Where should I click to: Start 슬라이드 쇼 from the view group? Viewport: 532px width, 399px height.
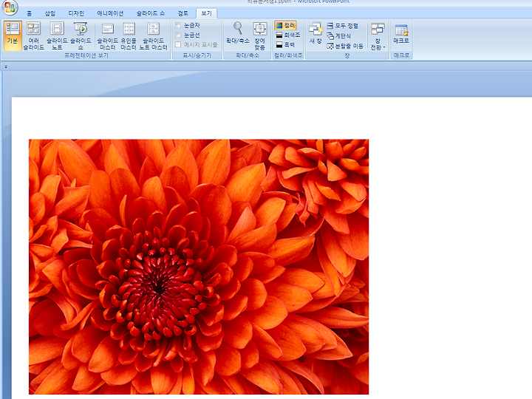(x=81, y=35)
